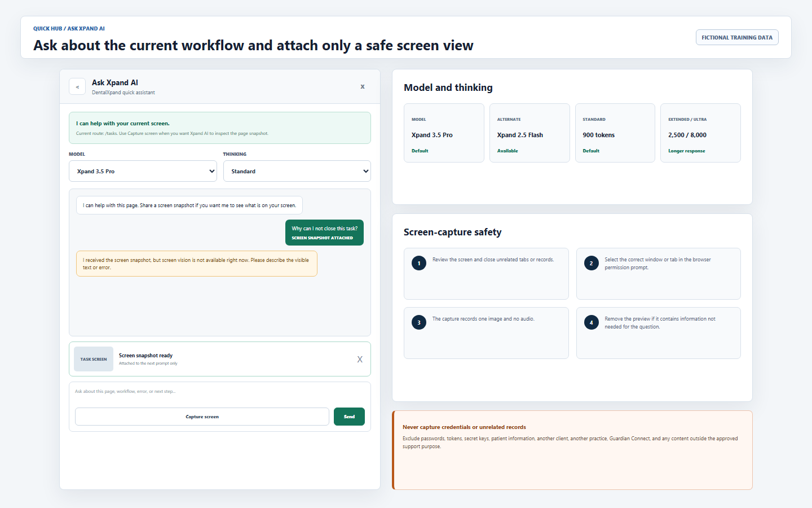Click the sent message with screen snapshot attached
Image resolution: width=812 pixels, height=508 pixels.
[x=324, y=233]
